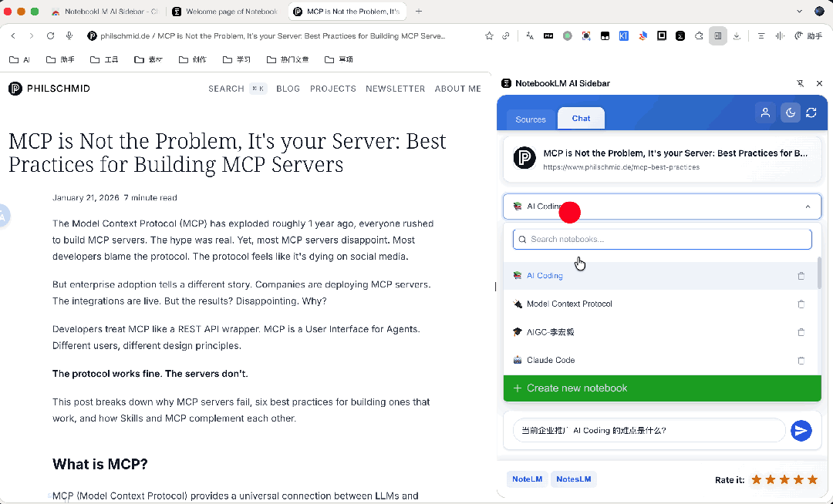
Task: Open the PROJECTS page
Action: 333,89
